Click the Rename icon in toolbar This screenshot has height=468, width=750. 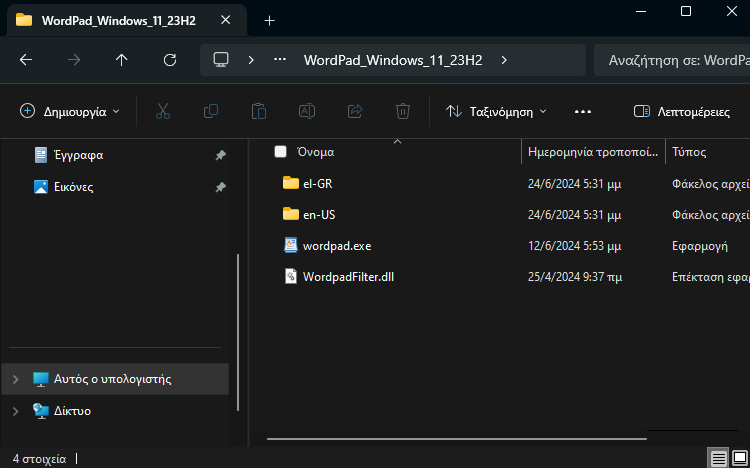point(307,111)
